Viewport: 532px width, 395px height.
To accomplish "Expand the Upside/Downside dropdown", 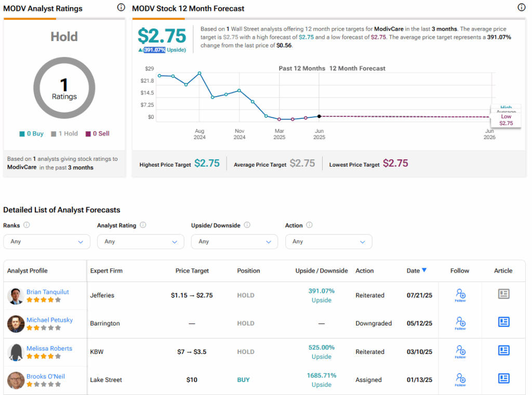I will [x=234, y=241].
